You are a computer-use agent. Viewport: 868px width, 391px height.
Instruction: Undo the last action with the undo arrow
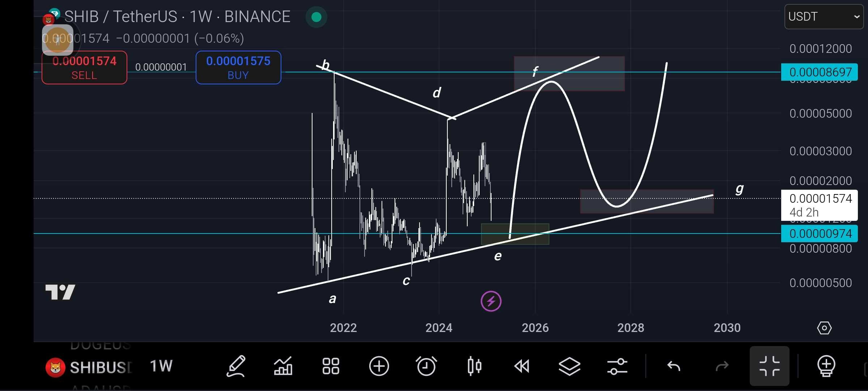pos(674,366)
